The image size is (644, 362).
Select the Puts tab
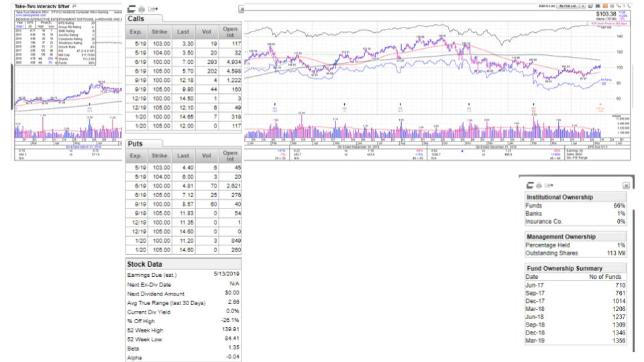pyautogui.click(x=144, y=143)
